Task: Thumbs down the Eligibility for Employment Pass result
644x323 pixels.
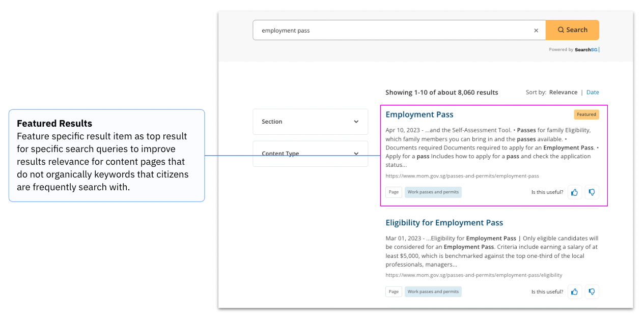Action: (592, 291)
